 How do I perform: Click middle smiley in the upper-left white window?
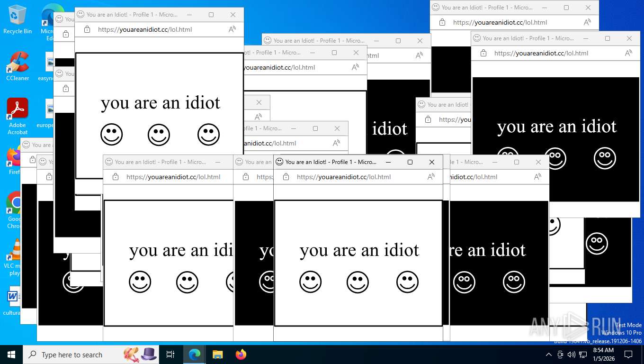pyautogui.click(x=159, y=135)
